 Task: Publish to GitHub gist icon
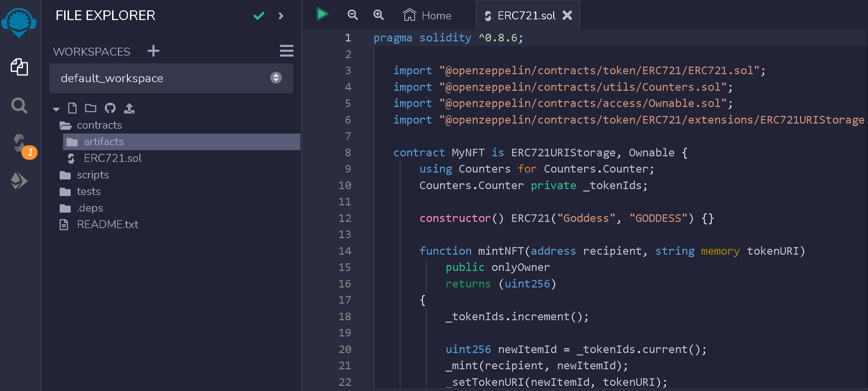pyautogui.click(x=110, y=108)
